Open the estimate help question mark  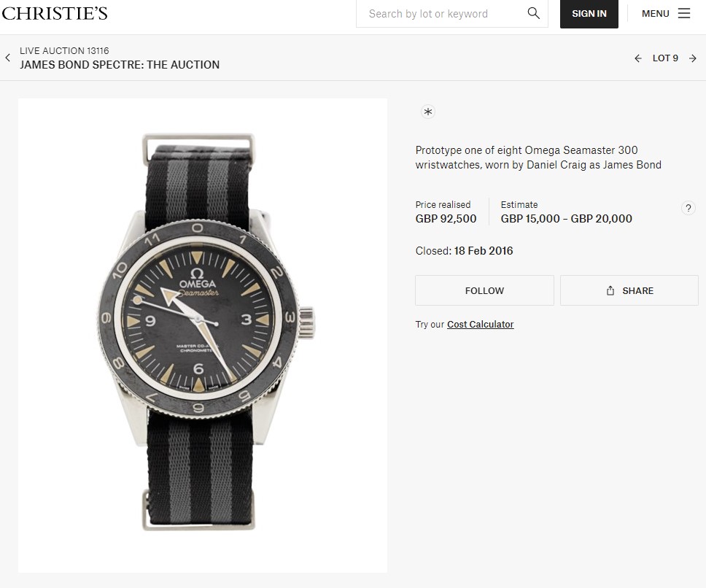click(688, 208)
